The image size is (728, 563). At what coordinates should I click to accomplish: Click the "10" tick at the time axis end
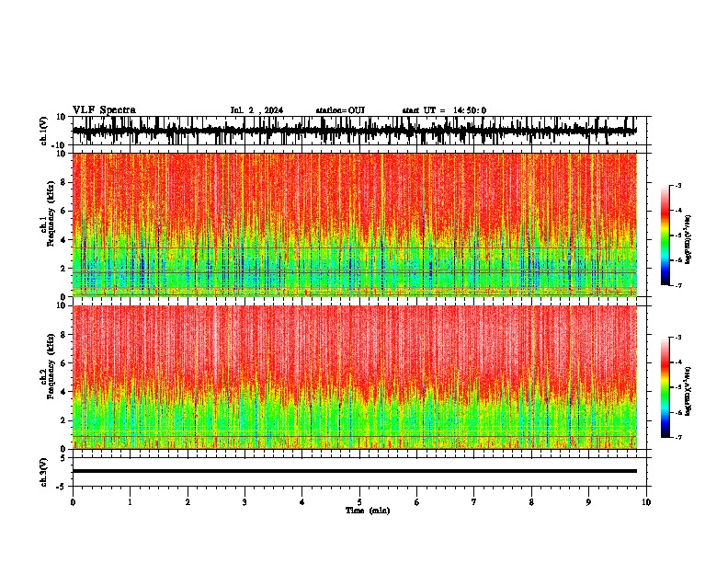[646, 502]
